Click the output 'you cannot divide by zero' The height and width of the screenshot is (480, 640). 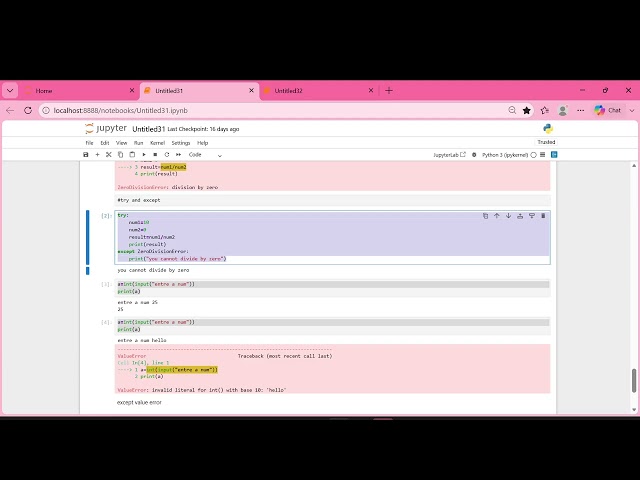click(x=153, y=270)
